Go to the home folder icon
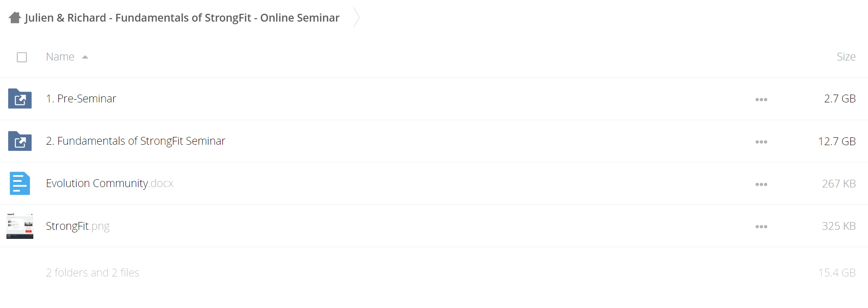This screenshot has height=308, width=868. (x=15, y=18)
